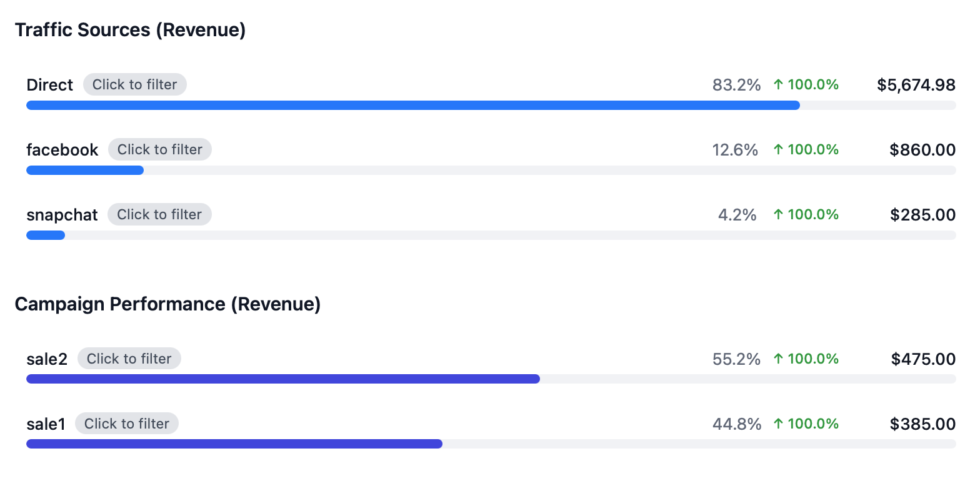Click the $5,674.98 revenue figure for Direct
980x486 pixels.
click(x=916, y=84)
